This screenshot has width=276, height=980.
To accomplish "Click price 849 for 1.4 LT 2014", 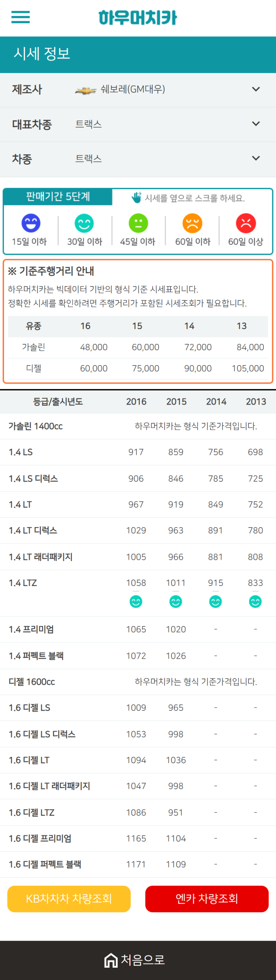I will coord(215,504).
